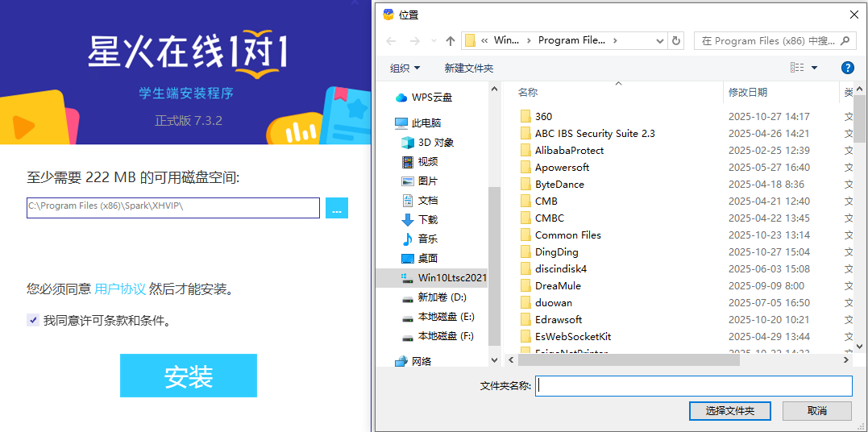Image resolution: width=868 pixels, height=432 pixels.
Task: Click the navigation pane scroll down arrow
Action: (x=494, y=360)
